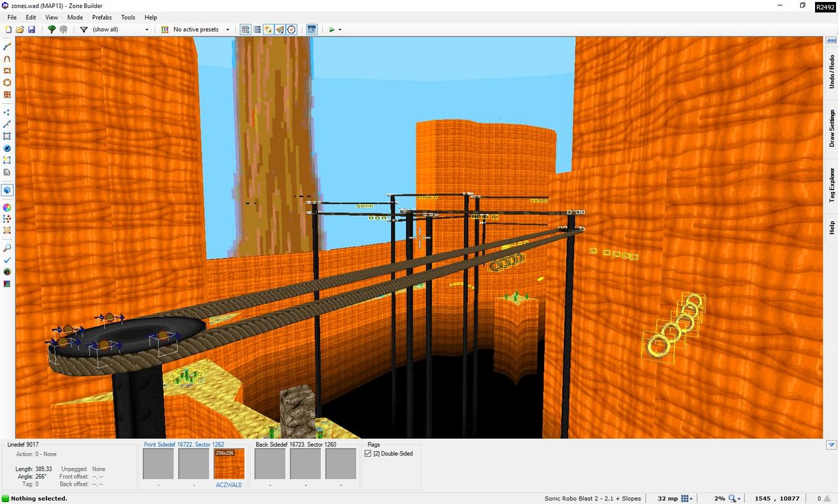Open the Edit menu
This screenshot has height=504, width=838.
coord(31,17)
